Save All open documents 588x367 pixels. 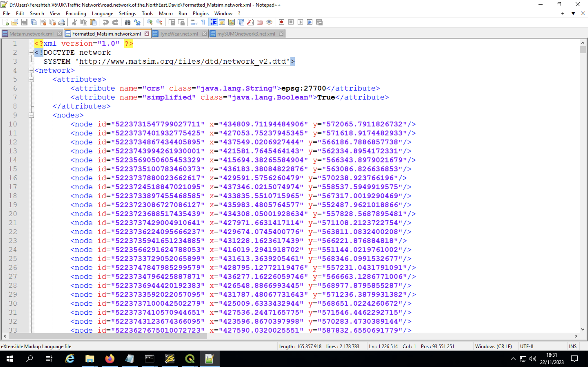(33, 22)
